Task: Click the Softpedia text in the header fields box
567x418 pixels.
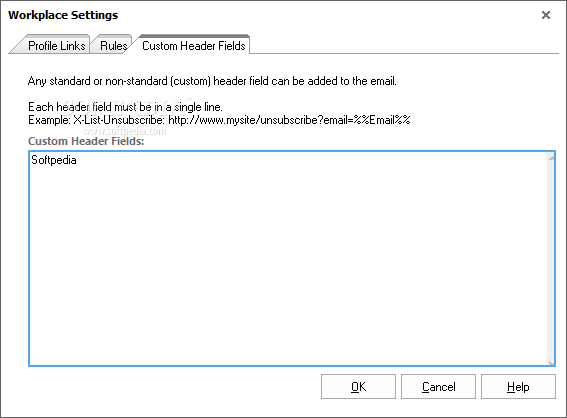Action: [54, 160]
